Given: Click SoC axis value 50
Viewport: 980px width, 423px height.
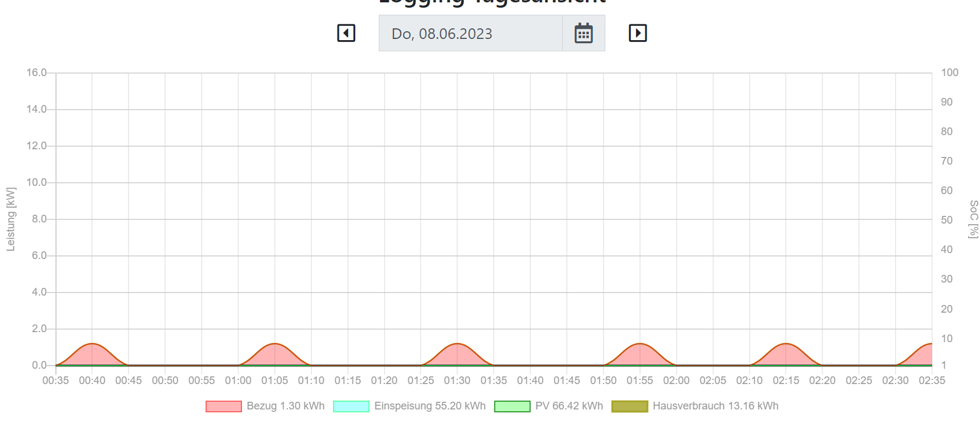Looking at the screenshot, I should pyautogui.click(x=947, y=220).
